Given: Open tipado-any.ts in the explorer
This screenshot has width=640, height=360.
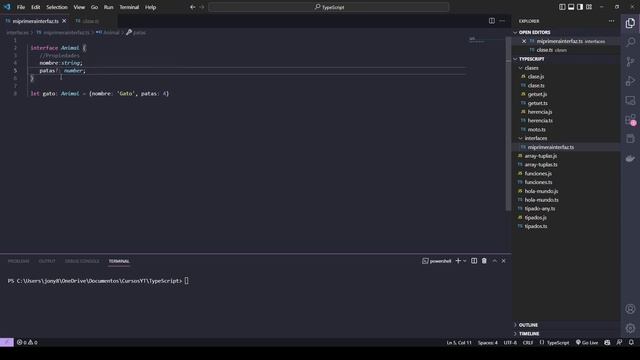Looking at the screenshot, I should click(540, 209).
